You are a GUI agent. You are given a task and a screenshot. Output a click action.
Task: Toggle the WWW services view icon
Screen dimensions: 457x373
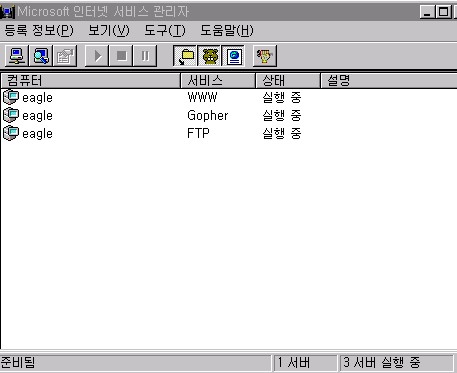click(x=233, y=56)
